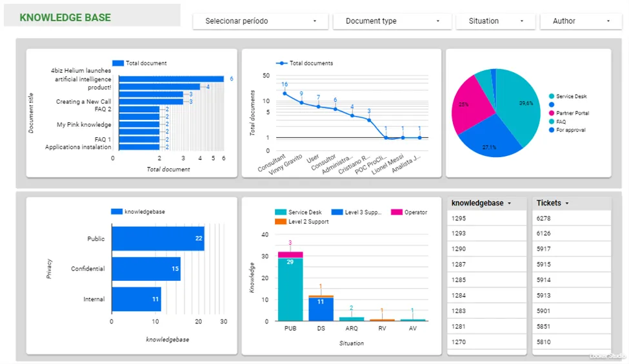Select knowledgebase cell 1285

pos(486,280)
